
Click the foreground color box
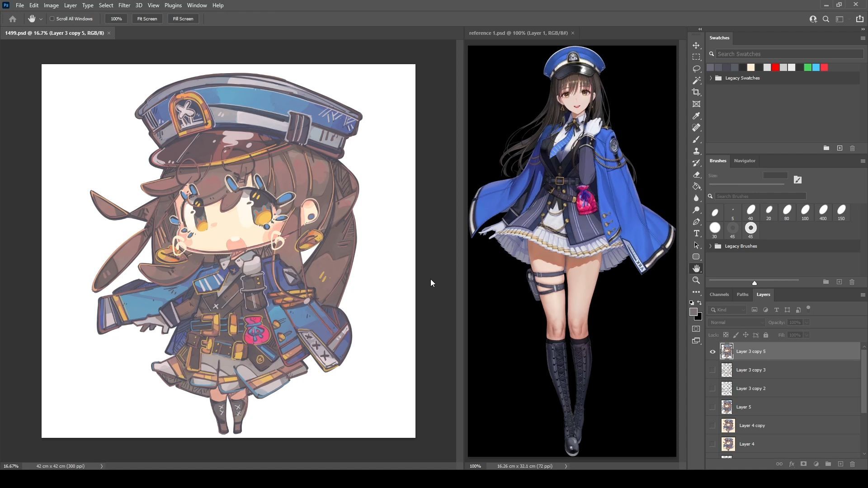(x=693, y=312)
